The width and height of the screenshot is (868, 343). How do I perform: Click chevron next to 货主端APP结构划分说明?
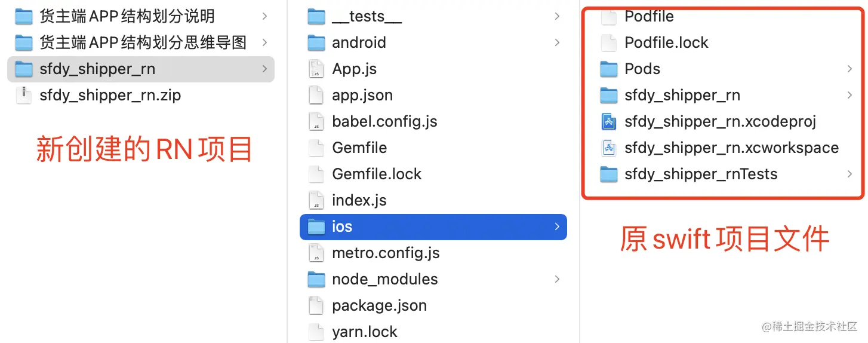[x=264, y=17]
